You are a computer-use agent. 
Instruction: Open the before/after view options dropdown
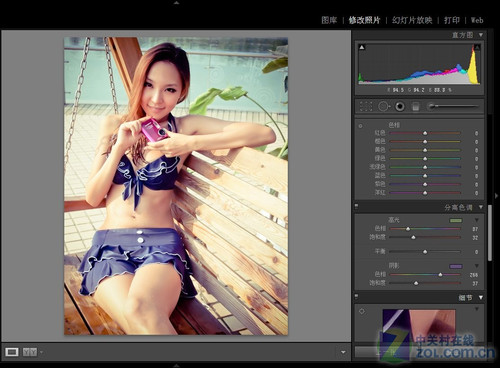pos(41,352)
